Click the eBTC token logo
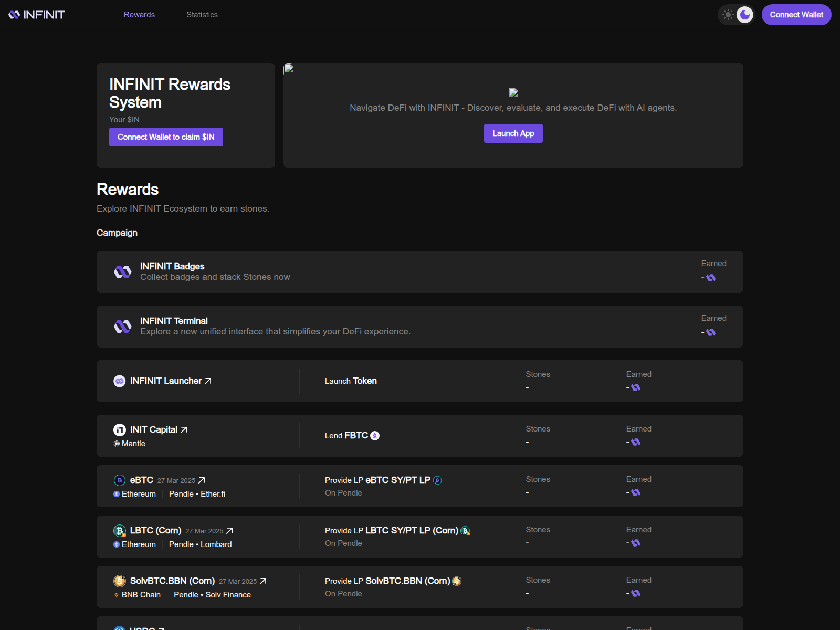840x630 pixels. tap(120, 480)
